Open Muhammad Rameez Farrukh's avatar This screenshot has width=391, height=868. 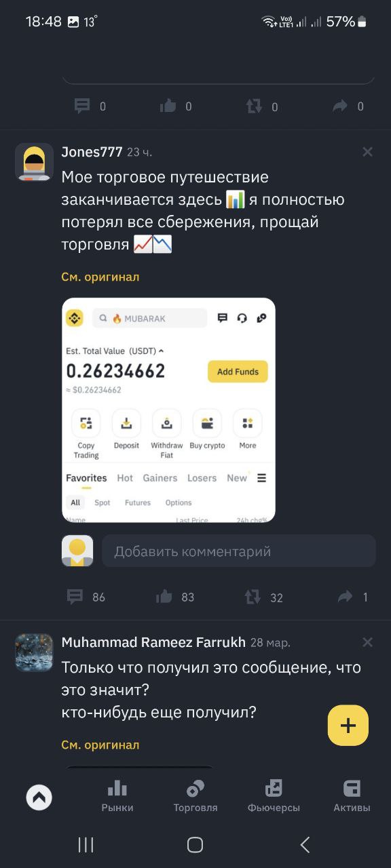34,652
